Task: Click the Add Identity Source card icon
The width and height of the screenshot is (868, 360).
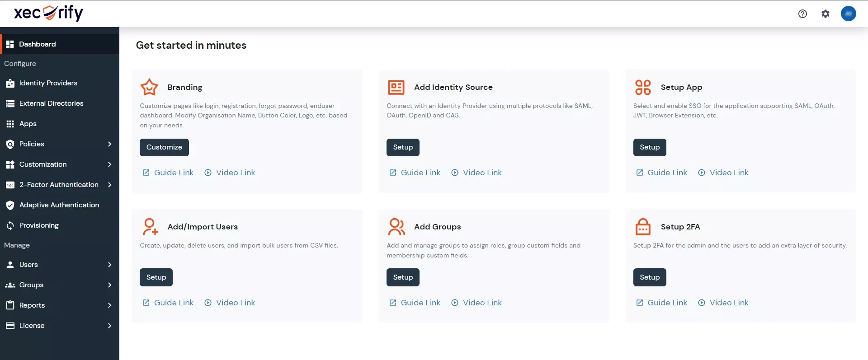Action: (x=396, y=87)
